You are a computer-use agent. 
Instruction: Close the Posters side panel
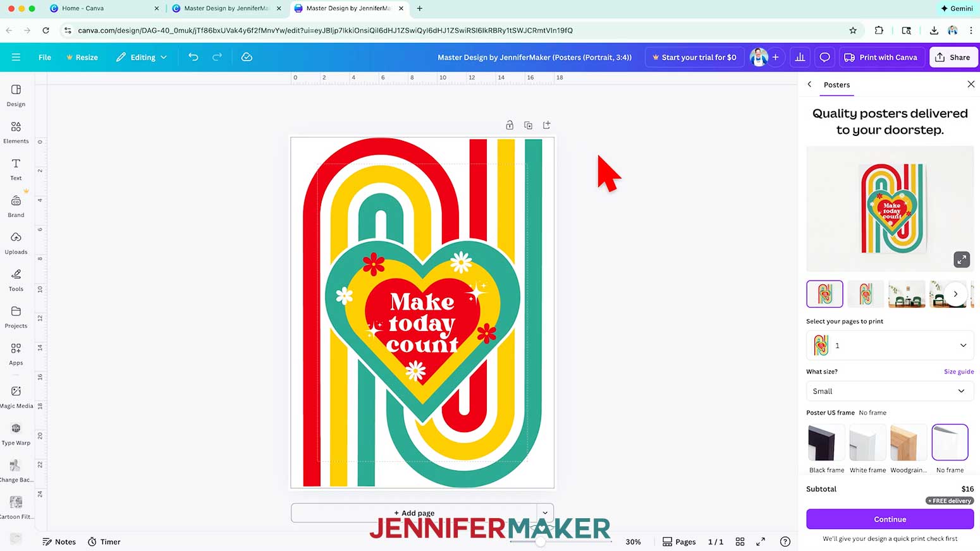pos(971,84)
